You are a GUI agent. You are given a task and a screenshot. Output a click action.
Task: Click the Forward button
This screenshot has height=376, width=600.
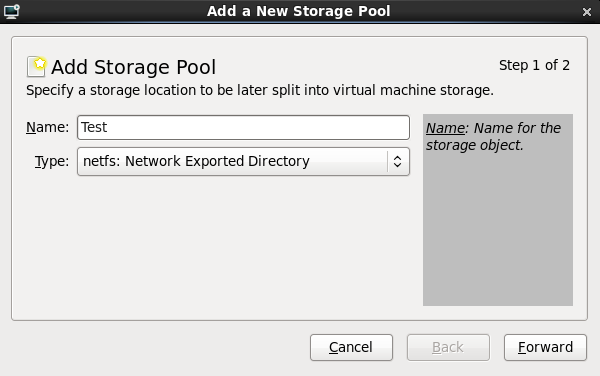[545, 347]
